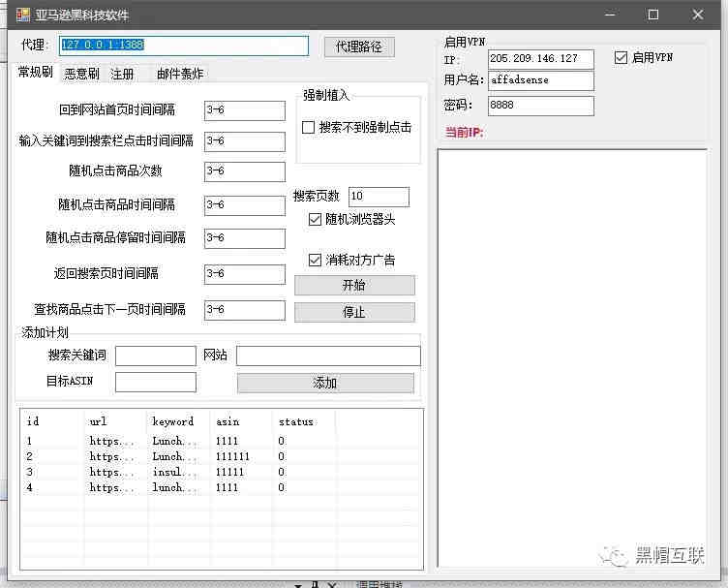Click the 密码 field containing 8888
This screenshot has height=588, width=728.
pos(541,106)
